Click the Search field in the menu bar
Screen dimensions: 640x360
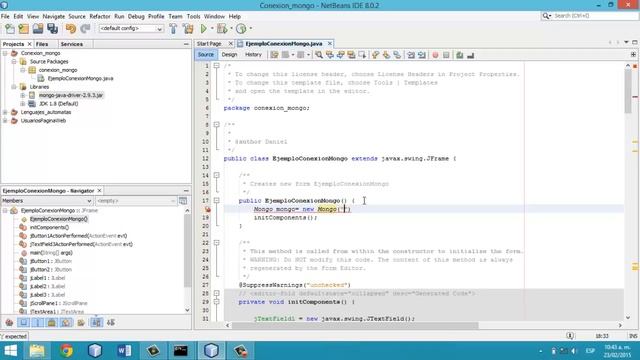tap(590, 16)
